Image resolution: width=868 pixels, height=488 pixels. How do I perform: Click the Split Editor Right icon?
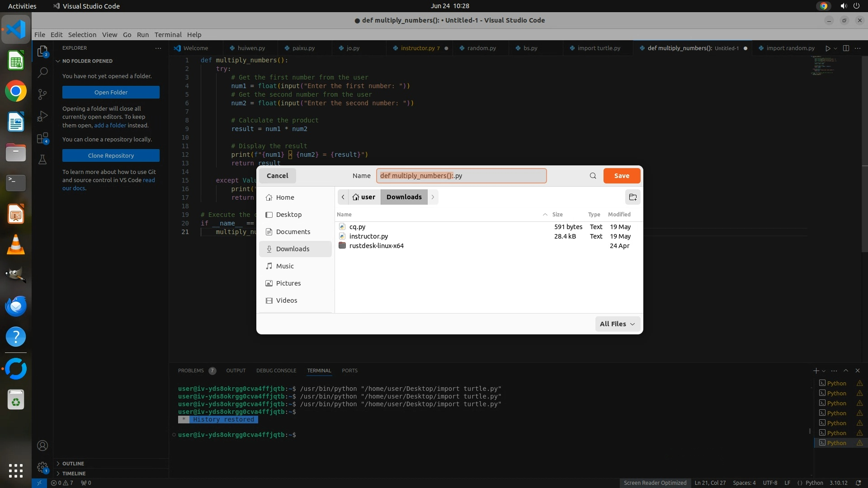tap(846, 48)
